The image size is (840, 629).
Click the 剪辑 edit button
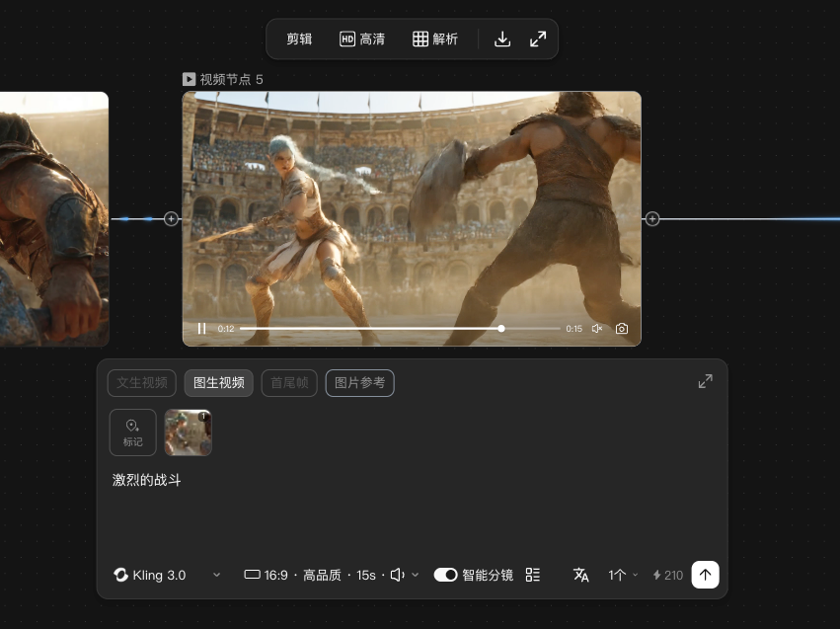point(299,39)
